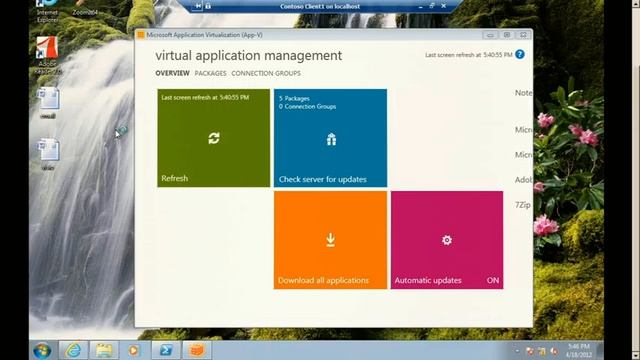Close the Contoso Client1 remote session
The width and height of the screenshot is (640, 360).
click(x=444, y=6)
